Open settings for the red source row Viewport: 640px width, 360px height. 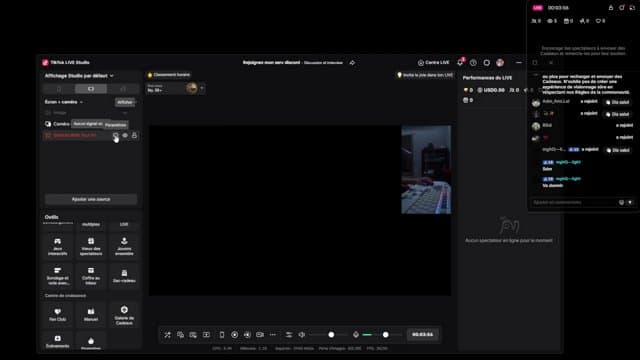point(116,136)
